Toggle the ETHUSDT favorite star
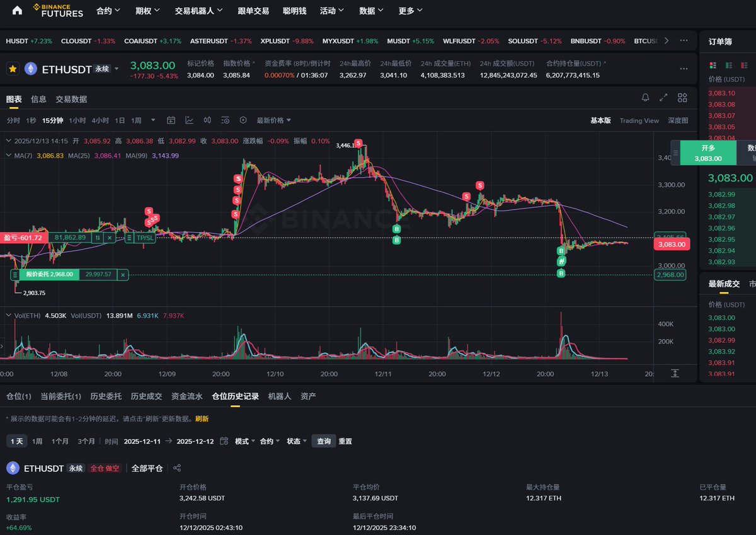756x535 pixels. [x=13, y=69]
